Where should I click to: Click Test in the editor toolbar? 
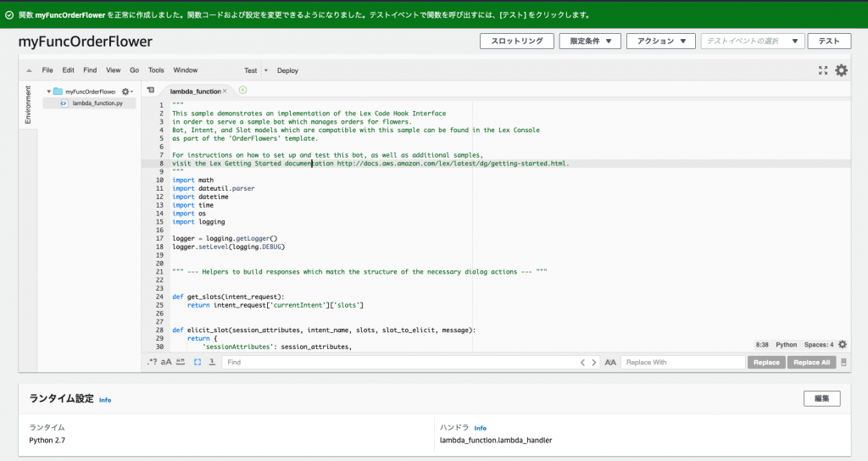click(251, 70)
